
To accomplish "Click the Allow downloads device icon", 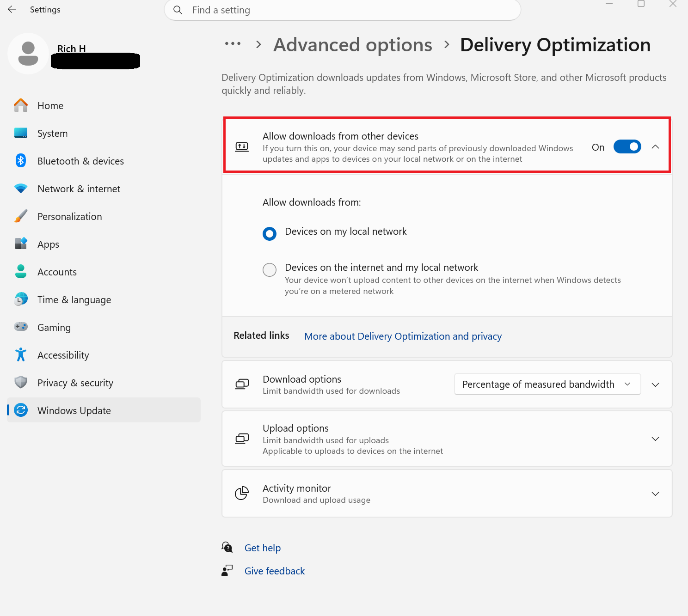I will [242, 147].
